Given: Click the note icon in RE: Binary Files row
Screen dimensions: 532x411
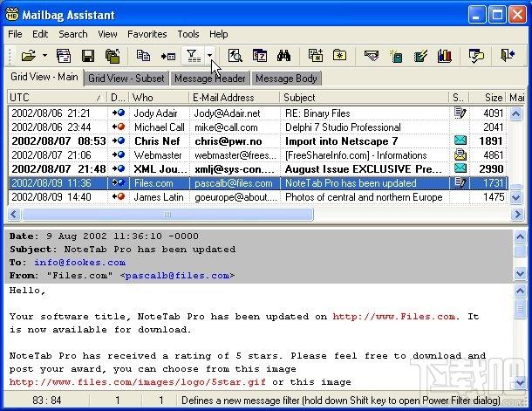Looking at the screenshot, I should (460, 113).
